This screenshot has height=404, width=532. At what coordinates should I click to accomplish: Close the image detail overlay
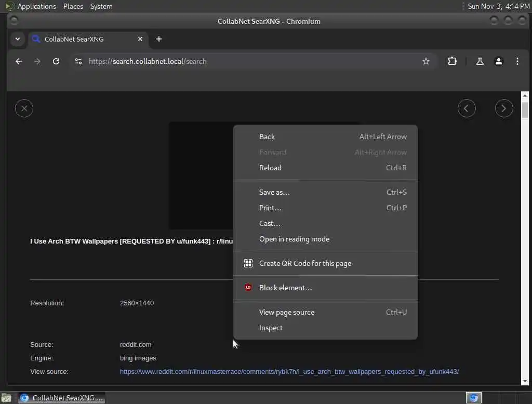coord(24,109)
